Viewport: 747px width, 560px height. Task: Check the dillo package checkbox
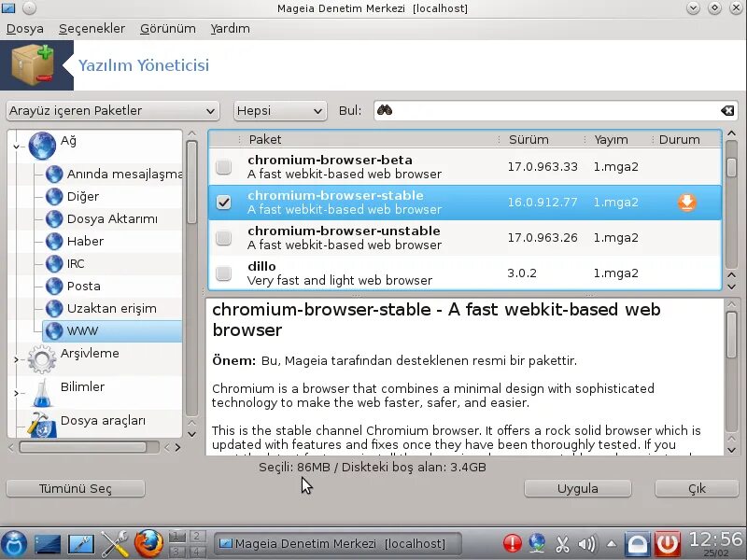(x=223, y=273)
